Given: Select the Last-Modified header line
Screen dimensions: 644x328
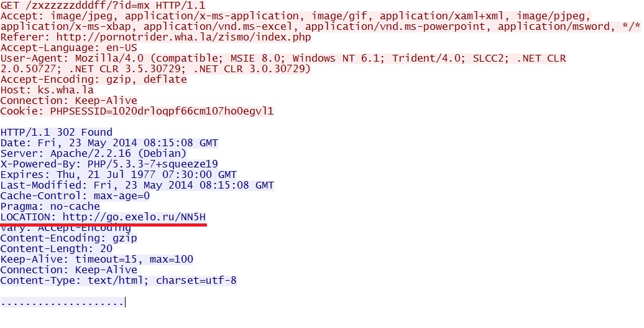Looking at the screenshot, I should click(137, 185).
